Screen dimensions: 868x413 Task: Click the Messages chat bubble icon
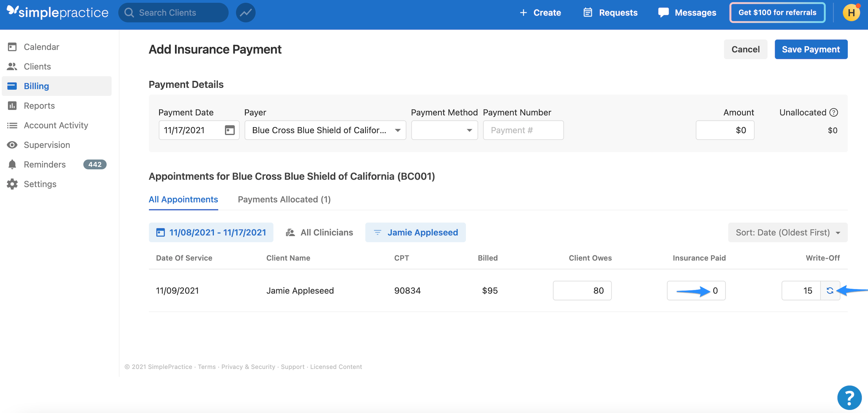click(663, 12)
